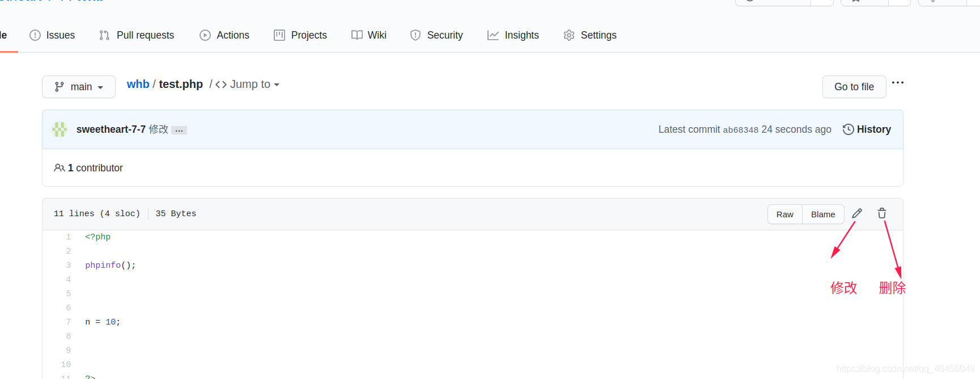Viewport: 980px width, 379px height.
Task: Open the ab68348 commit hash link
Action: pyautogui.click(x=740, y=130)
